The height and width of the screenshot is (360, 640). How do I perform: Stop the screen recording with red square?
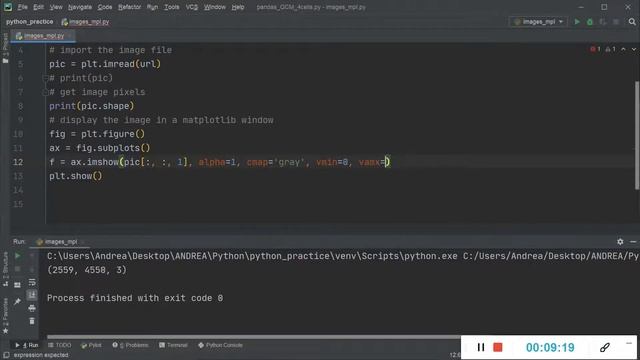498,347
